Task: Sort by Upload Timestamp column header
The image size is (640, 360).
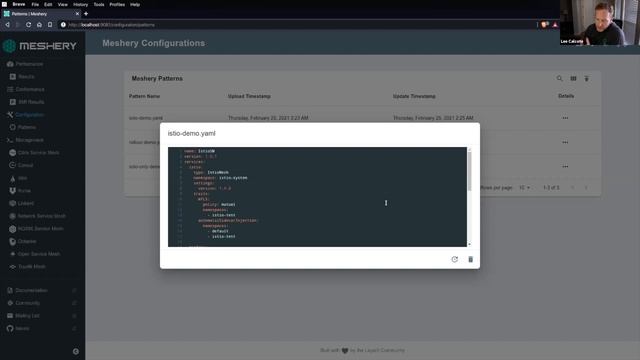Action: pos(249,96)
